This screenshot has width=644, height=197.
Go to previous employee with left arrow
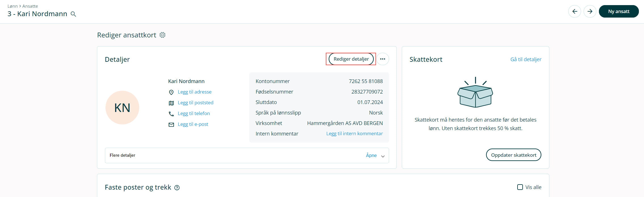pyautogui.click(x=575, y=11)
